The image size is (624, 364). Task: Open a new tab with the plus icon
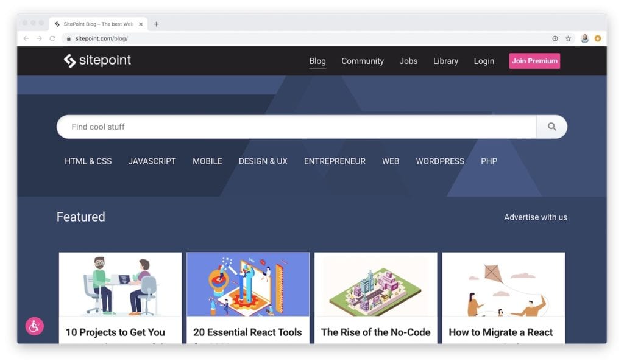pos(157,24)
